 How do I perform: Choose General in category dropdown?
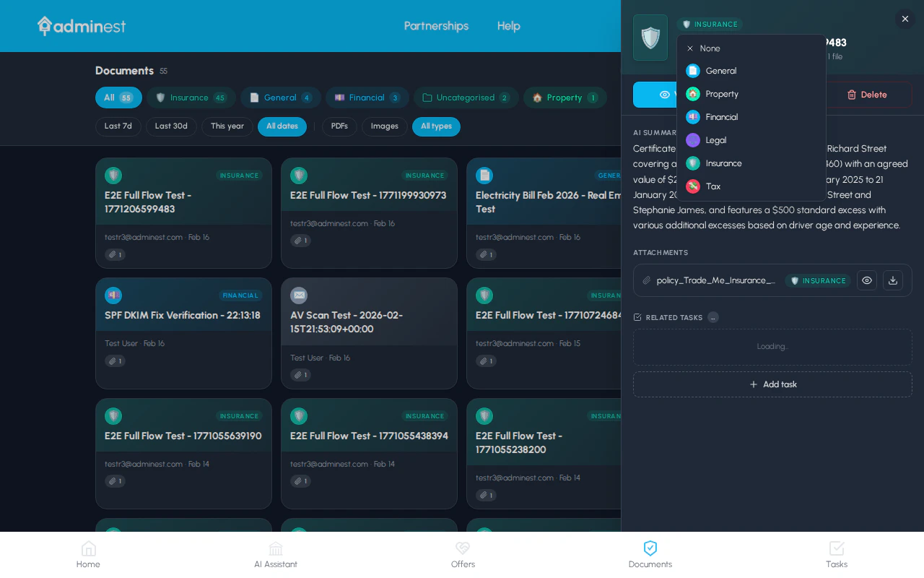click(751, 71)
